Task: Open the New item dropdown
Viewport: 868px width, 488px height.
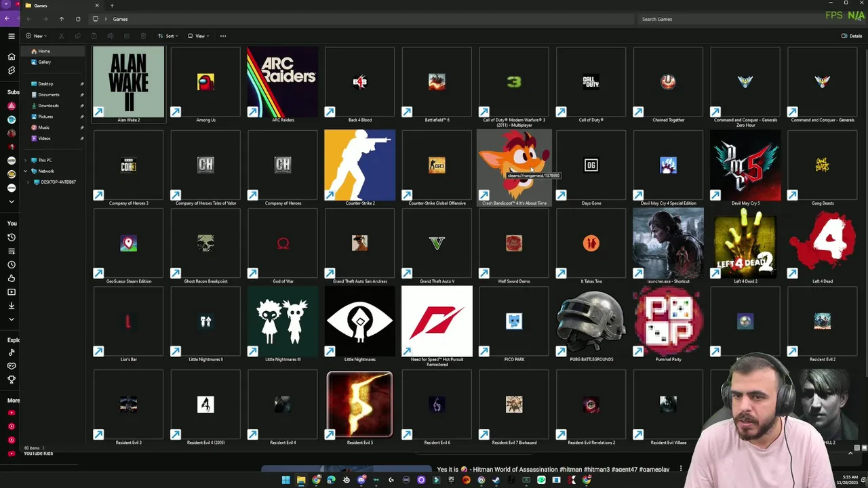Action: 37,36
